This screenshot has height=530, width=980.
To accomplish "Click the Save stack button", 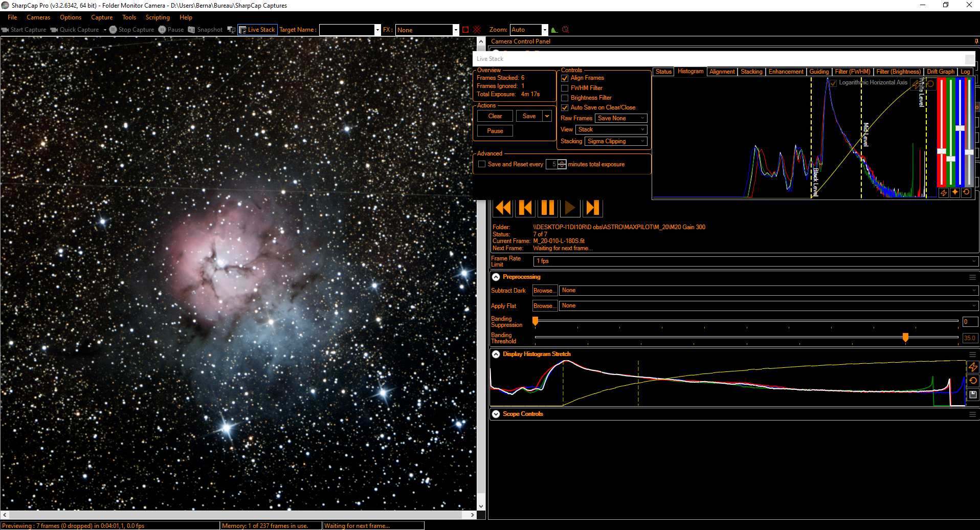I will coord(529,116).
